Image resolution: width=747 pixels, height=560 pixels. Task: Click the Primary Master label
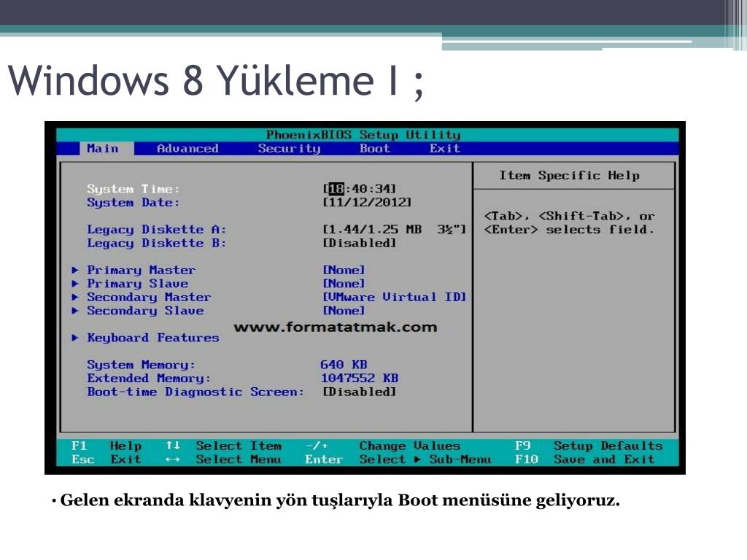141,270
